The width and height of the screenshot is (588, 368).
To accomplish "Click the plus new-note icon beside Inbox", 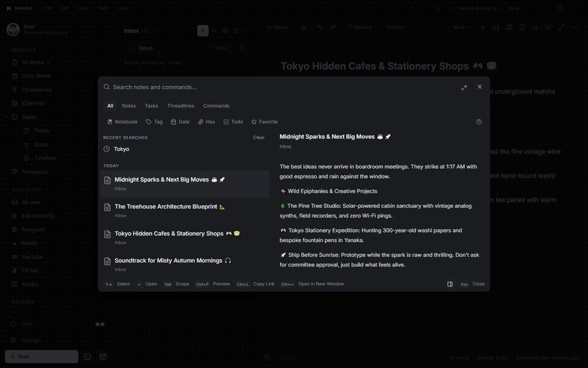I will (203, 31).
